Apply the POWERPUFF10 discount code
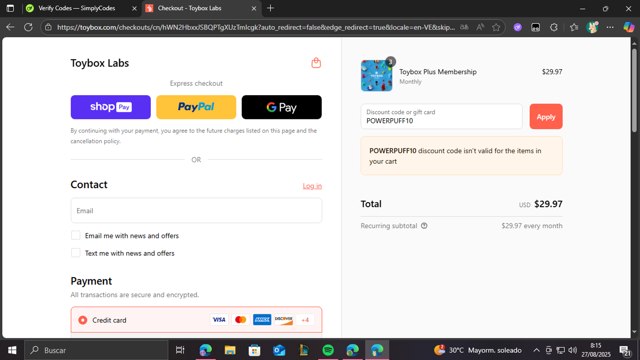Screen dimensions: 640x360 point(546,117)
